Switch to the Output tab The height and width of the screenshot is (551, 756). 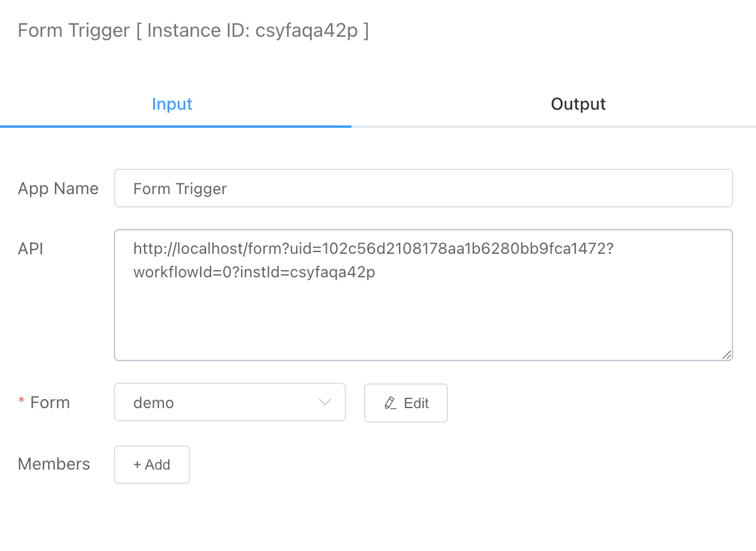[578, 104]
